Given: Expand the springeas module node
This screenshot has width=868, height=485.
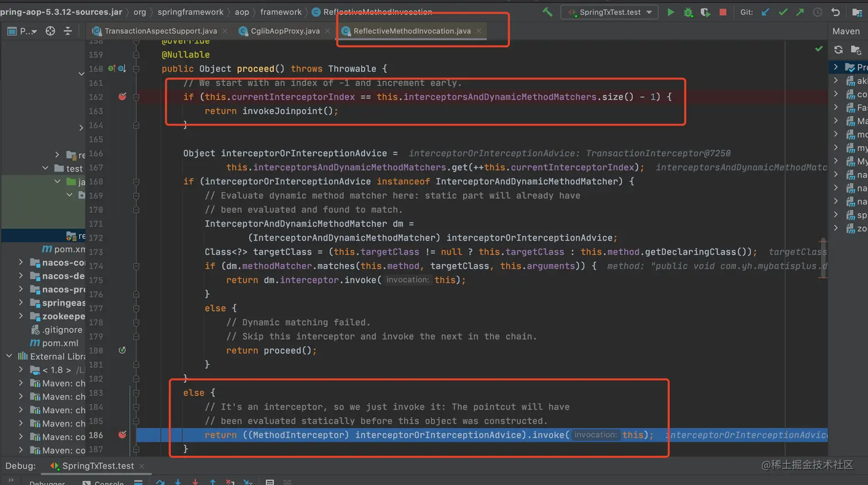Looking at the screenshot, I should (21, 302).
